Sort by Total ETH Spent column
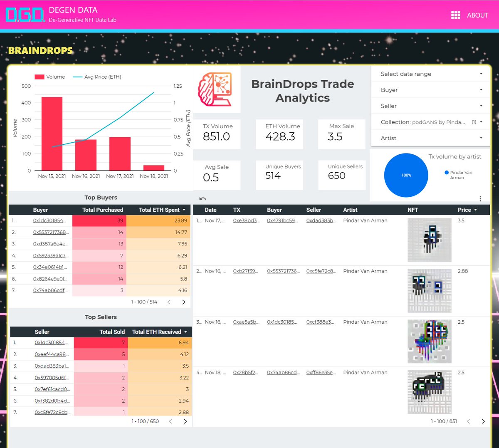This screenshot has height=448, width=499. [x=159, y=210]
